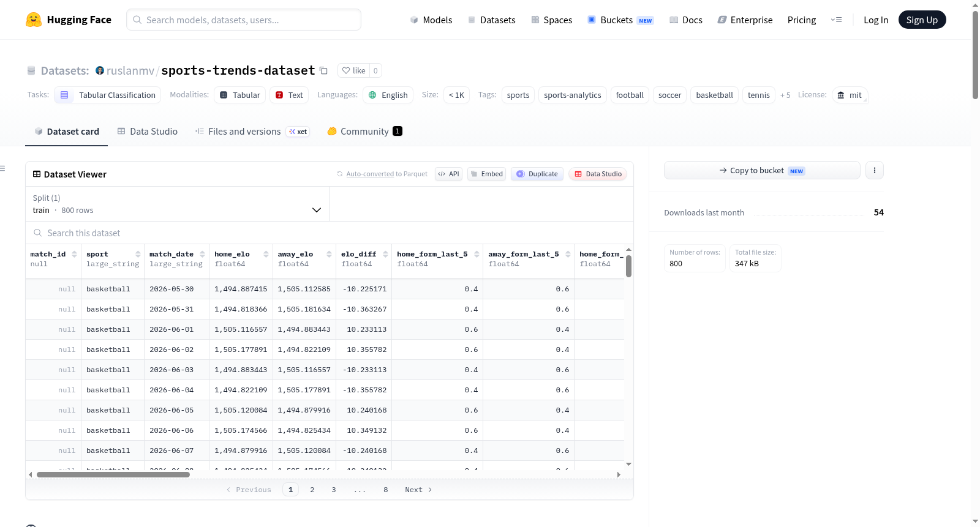Click the Tabular Classification task tag
This screenshot has height=527, width=980.
click(108, 95)
